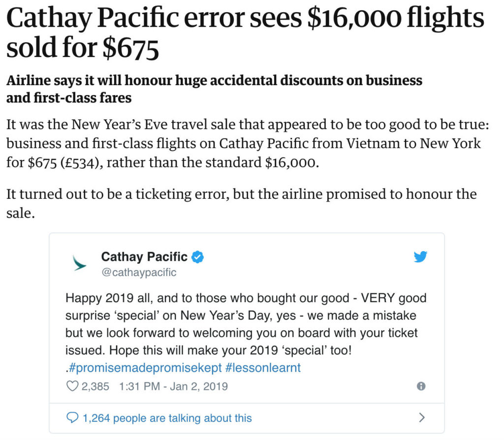Click the Twitter bird logo icon

(420, 256)
